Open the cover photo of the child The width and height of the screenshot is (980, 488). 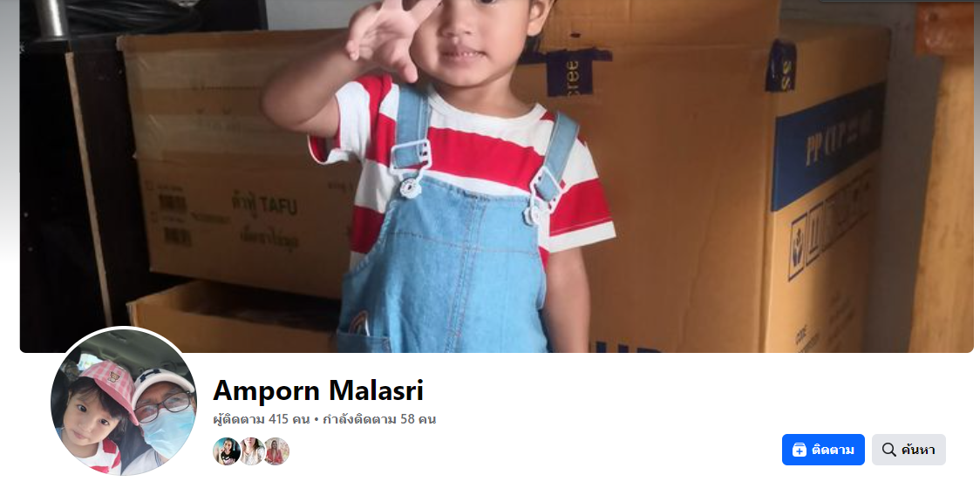[497, 176]
